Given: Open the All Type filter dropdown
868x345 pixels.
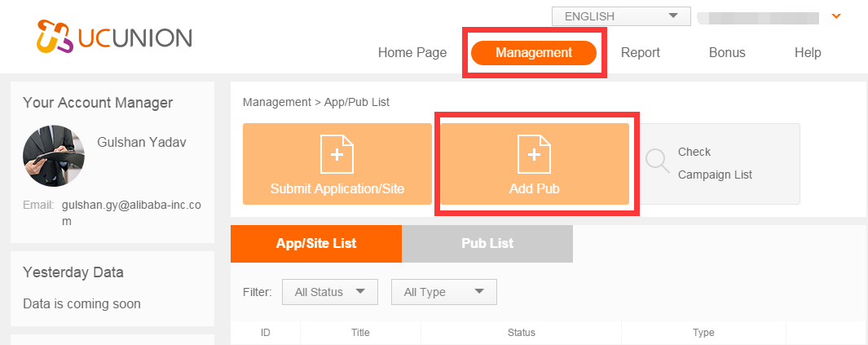Looking at the screenshot, I should click(x=443, y=292).
